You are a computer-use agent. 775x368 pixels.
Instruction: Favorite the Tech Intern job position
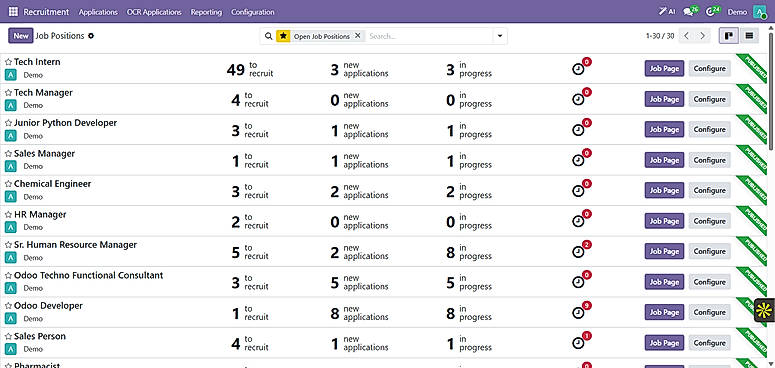pyautogui.click(x=8, y=62)
